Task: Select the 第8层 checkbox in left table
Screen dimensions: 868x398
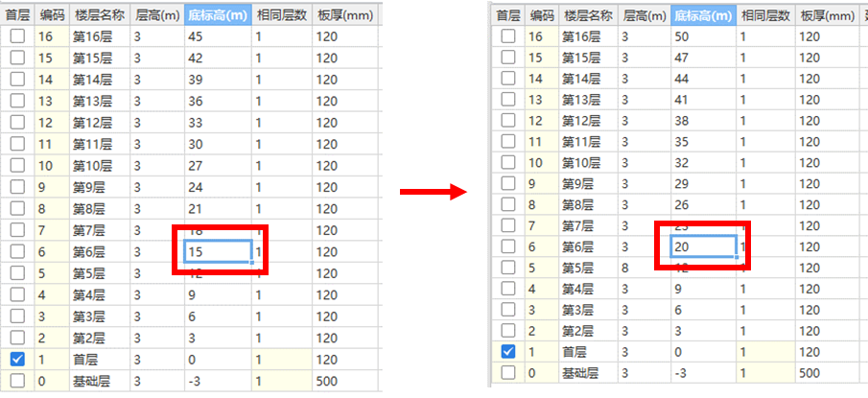Action: tap(17, 208)
